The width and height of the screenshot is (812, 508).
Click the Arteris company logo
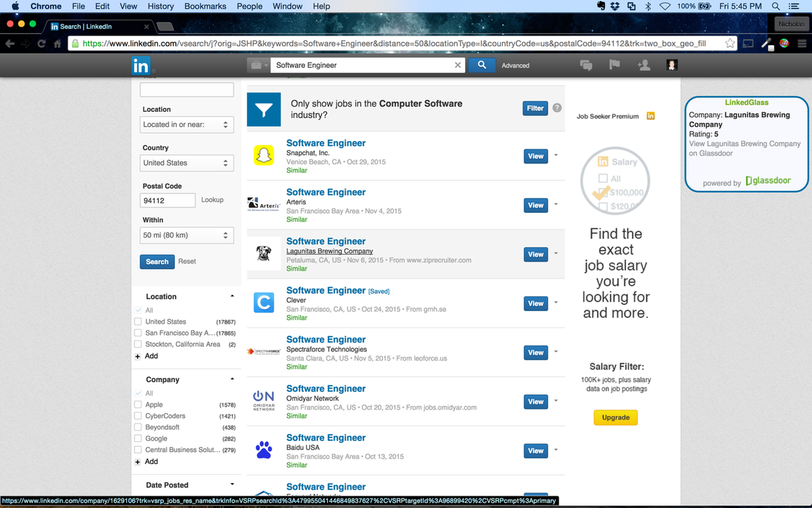[263, 204]
